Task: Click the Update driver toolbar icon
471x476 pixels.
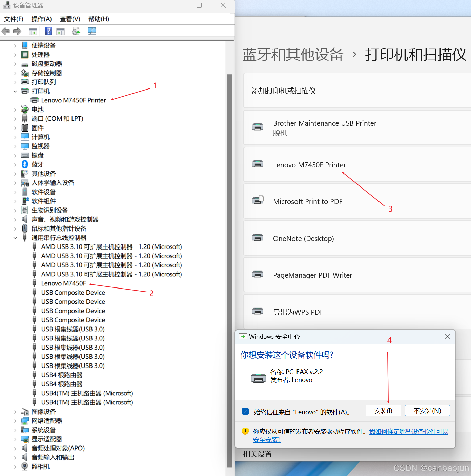Action: coord(76,32)
